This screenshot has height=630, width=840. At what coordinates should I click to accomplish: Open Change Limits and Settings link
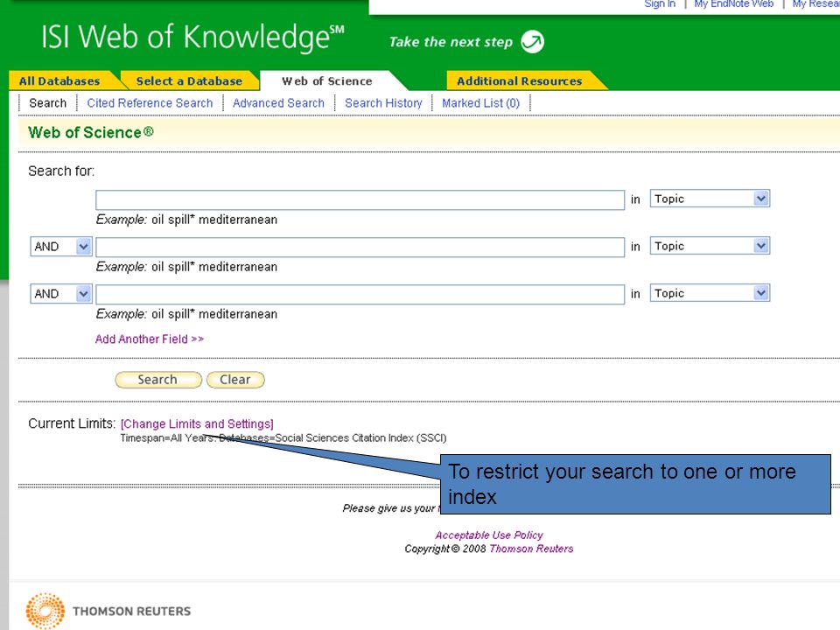point(197,423)
